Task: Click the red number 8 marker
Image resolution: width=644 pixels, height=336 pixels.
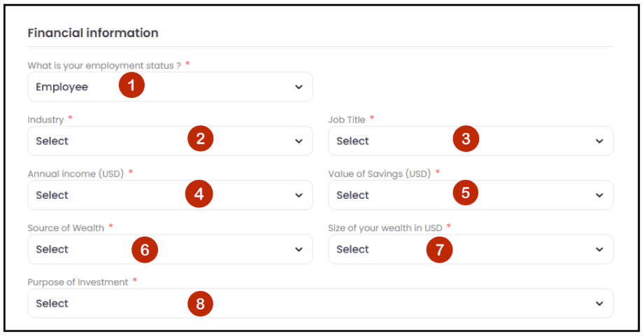Action: click(201, 304)
